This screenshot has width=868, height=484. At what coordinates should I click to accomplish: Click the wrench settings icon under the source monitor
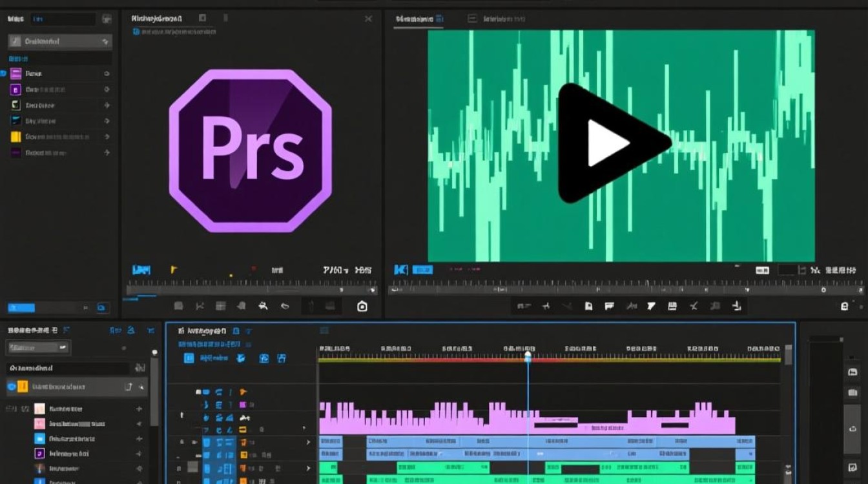pyautogui.click(x=263, y=307)
